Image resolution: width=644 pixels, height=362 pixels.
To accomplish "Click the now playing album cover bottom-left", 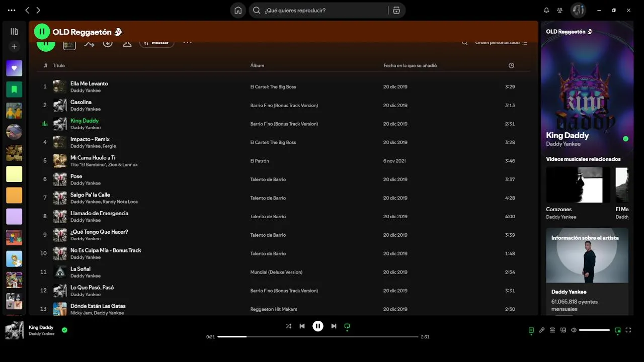I will click(14, 330).
